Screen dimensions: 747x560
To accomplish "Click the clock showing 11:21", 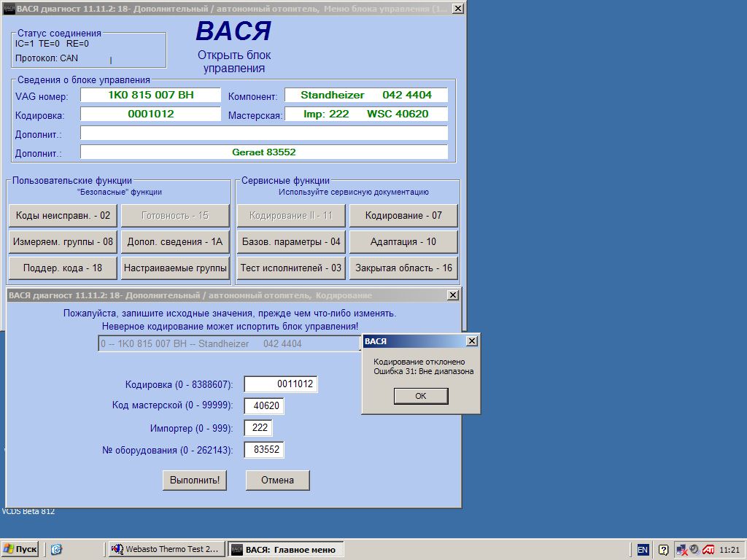I will tap(729, 550).
